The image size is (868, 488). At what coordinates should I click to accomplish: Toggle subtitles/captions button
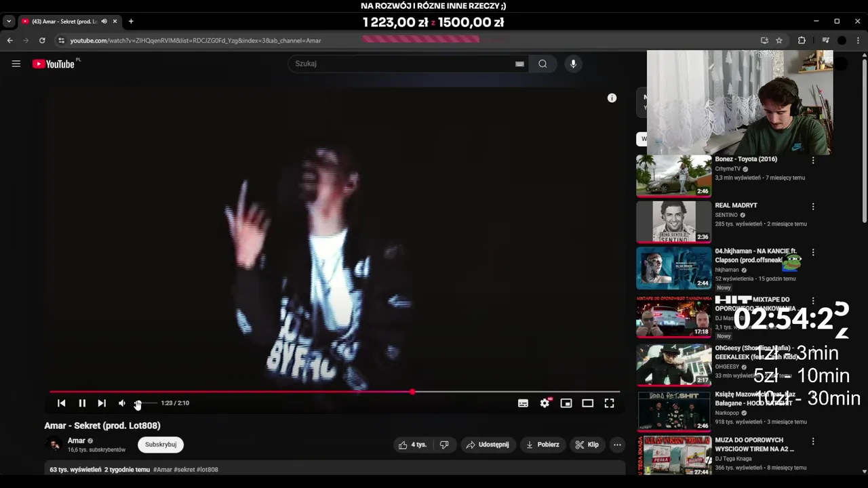[523, 403]
